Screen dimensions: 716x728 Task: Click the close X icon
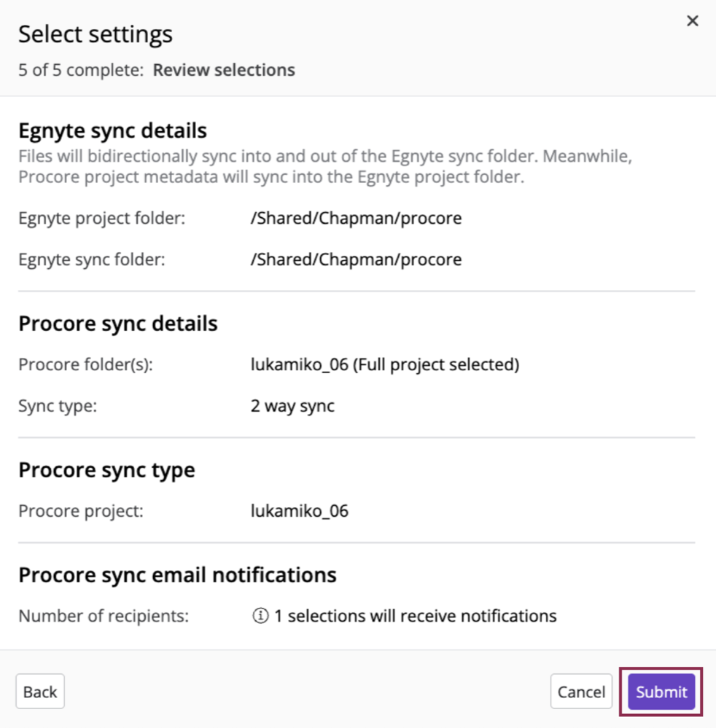pyautogui.click(x=692, y=20)
